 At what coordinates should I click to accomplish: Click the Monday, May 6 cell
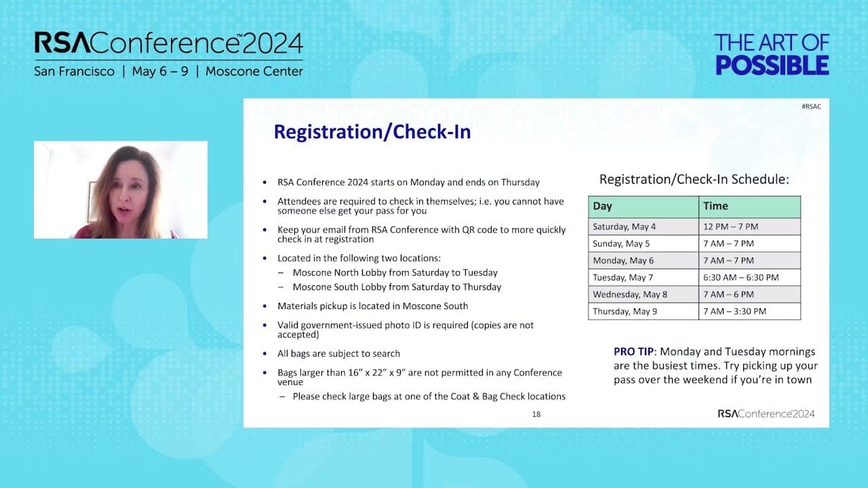click(x=643, y=260)
